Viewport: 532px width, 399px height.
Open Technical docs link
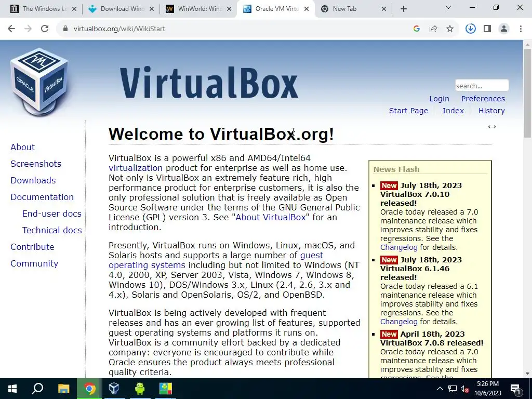[52, 230]
